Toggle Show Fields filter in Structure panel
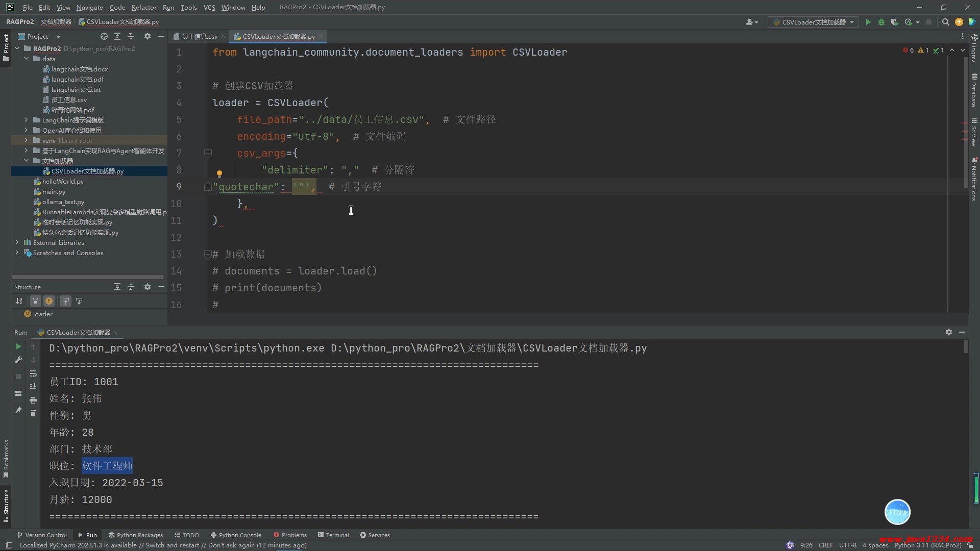 coord(49,301)
